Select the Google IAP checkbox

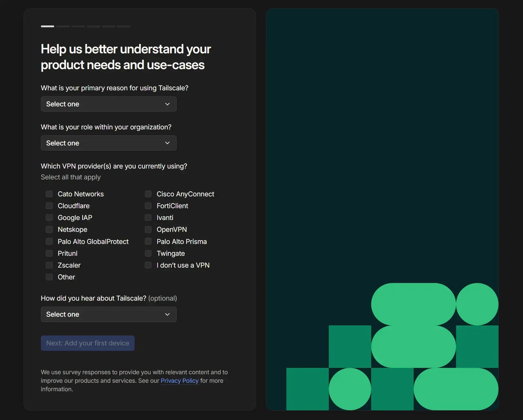coord(49,218)
